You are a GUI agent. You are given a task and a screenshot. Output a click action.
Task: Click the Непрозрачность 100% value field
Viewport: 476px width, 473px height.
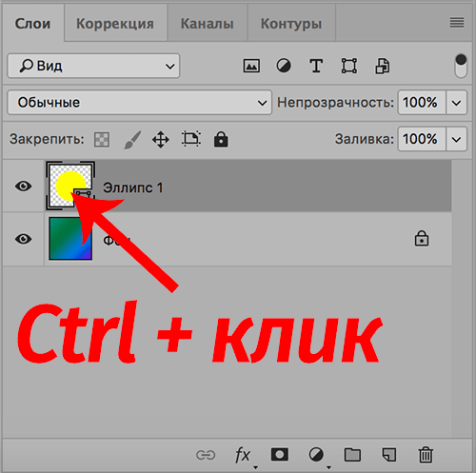tap(422, 103)
